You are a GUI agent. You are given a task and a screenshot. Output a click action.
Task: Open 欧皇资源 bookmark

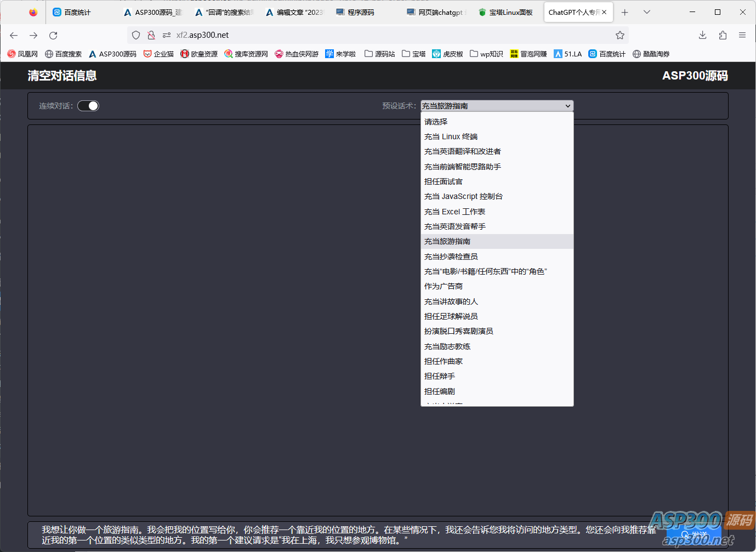199,54
